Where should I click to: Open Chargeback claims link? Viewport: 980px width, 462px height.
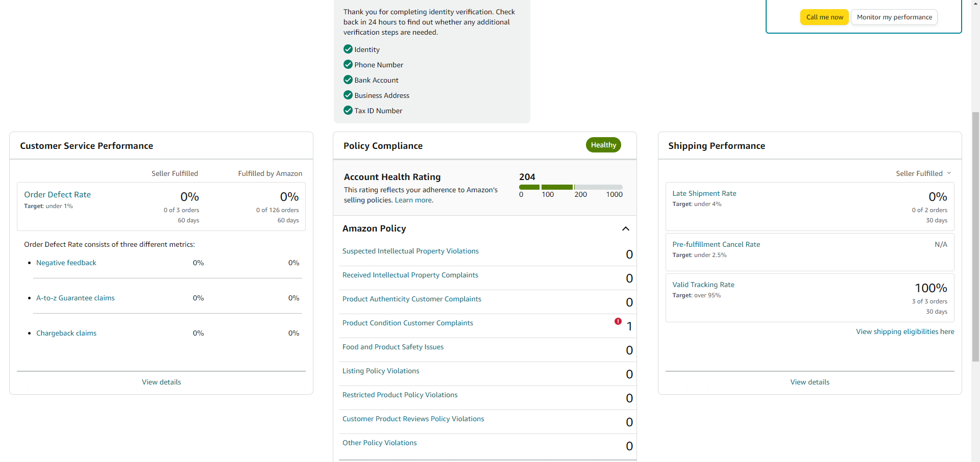(x=66, y=333)
